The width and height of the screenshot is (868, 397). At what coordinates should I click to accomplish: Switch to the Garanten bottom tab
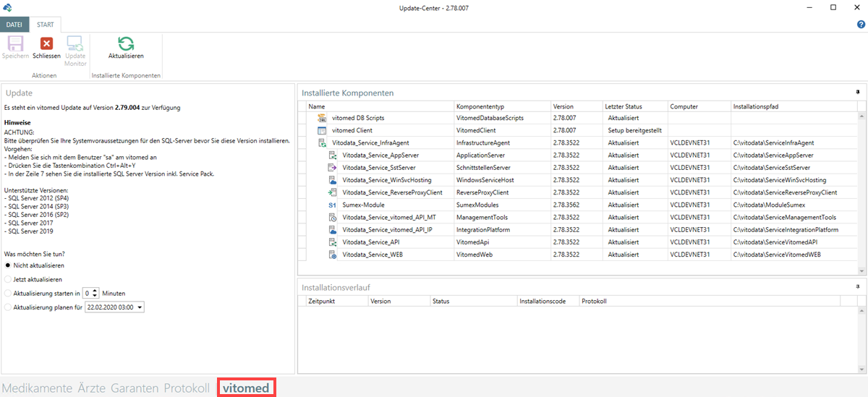click(x=135, y=388)
